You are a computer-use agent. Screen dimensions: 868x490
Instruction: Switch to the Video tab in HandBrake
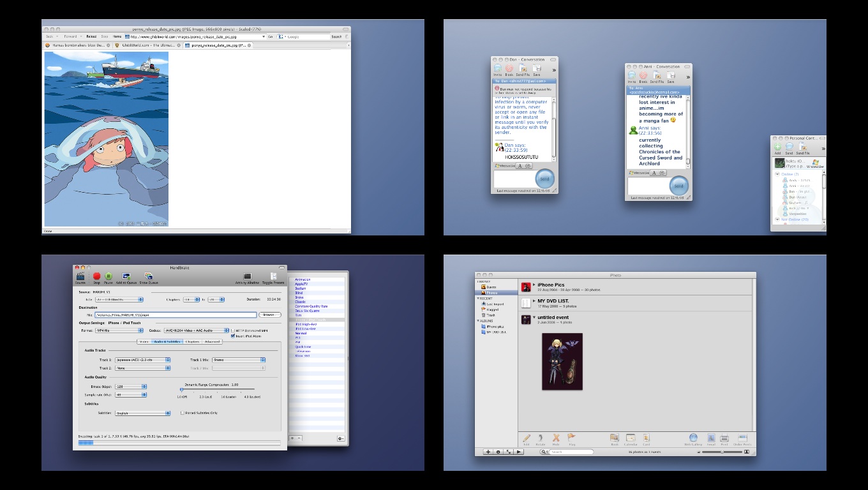click(144, 342)
